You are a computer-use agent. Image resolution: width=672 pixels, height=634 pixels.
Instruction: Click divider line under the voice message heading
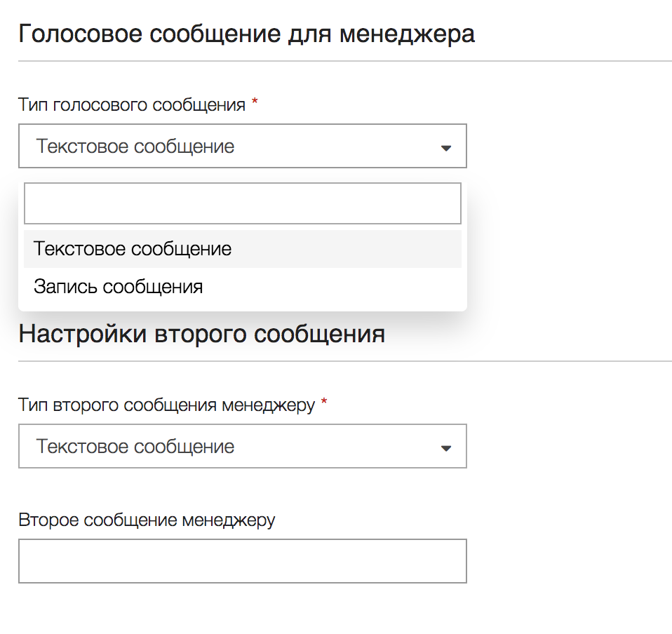point(345,61)
